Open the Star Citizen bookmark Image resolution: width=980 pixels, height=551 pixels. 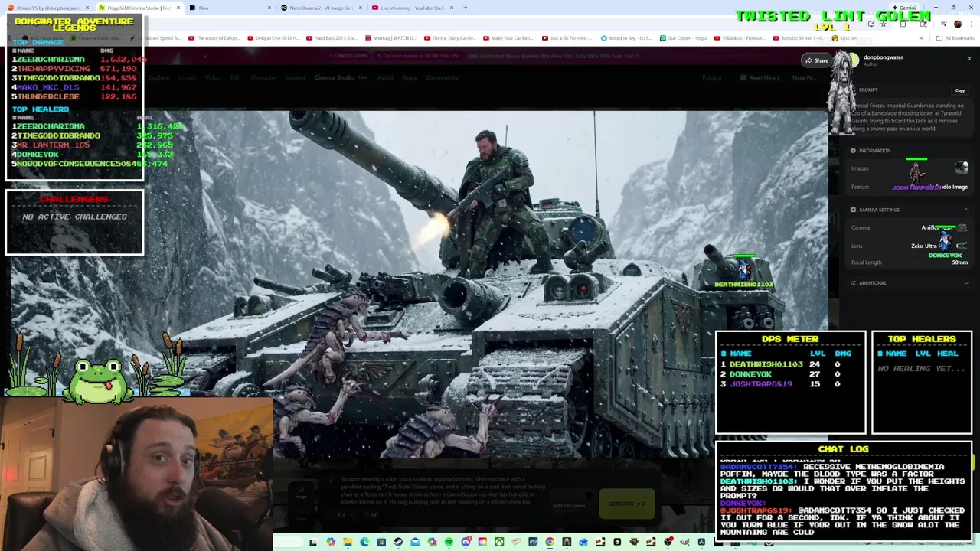683,38
